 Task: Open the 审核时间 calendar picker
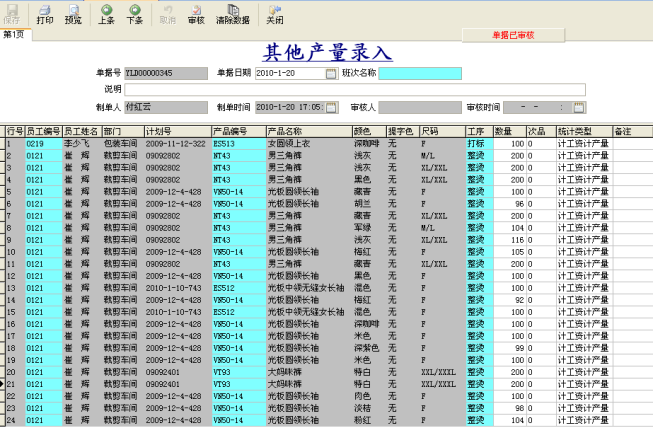[578, 107]
